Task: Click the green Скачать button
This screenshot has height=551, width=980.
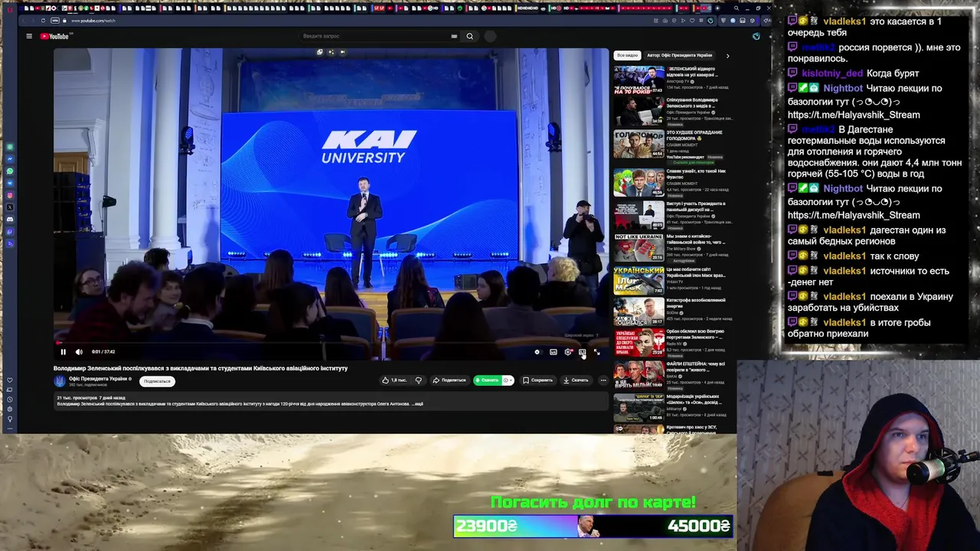Action: [x=487, y=380]
